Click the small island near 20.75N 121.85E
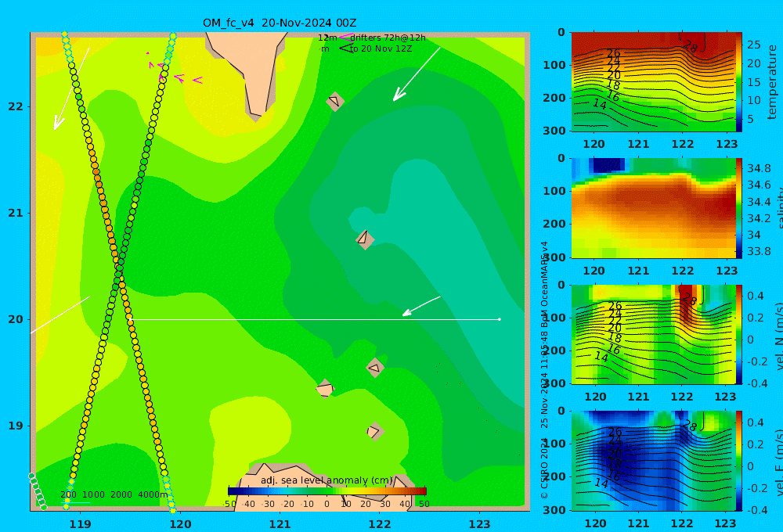Screen dimensions: 783x532 point(365,239)
